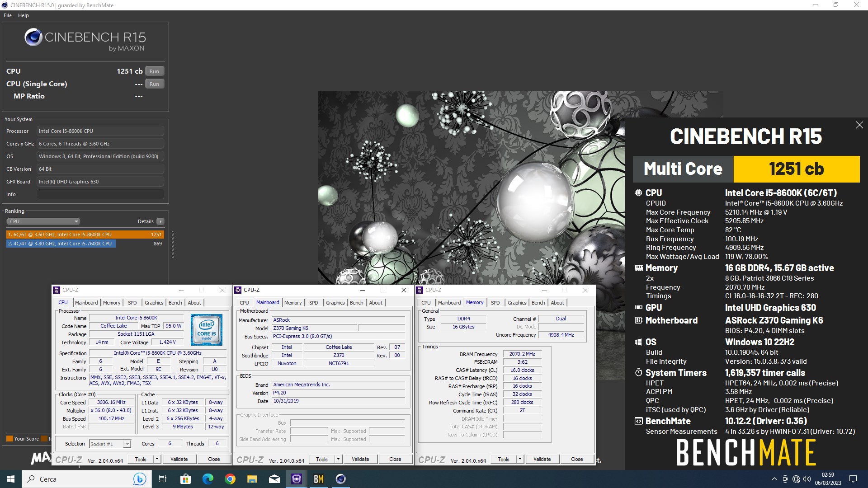Open the Help menu in Cinebench
The width and height of the screenshot is (868, 488).
(24, 15)
